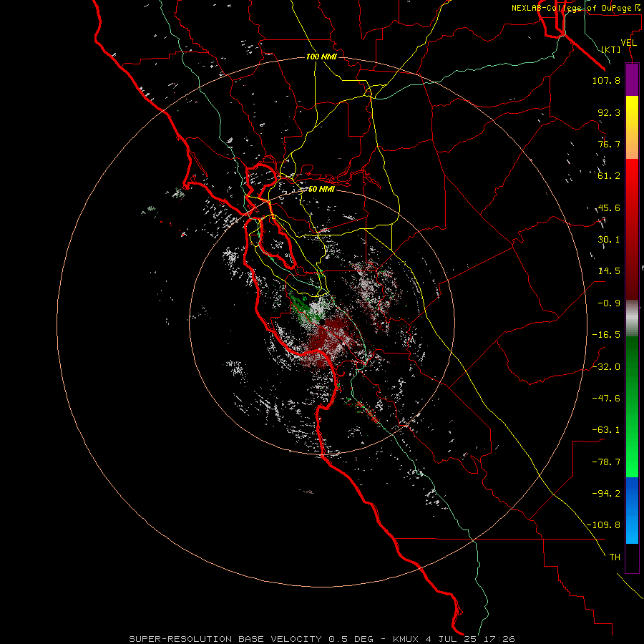Click the purple segment of the color bar
The width and height of the screenshot is (644, 644).
[x=632, y=79]
